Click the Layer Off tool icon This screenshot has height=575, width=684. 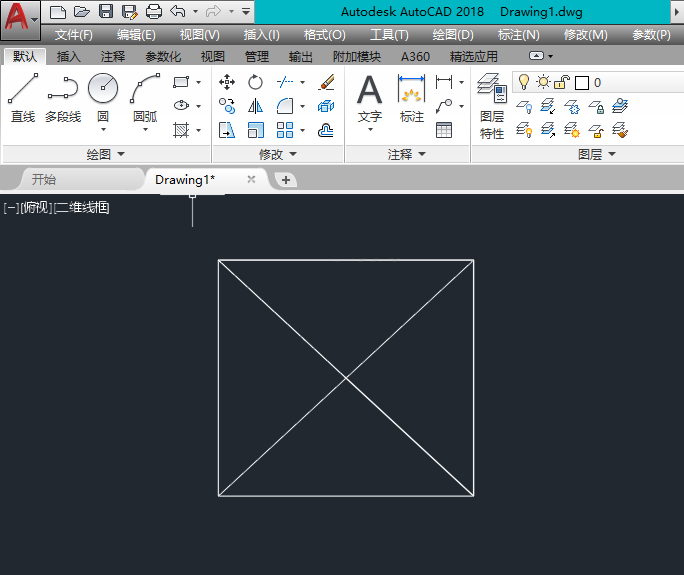[524, 106]
